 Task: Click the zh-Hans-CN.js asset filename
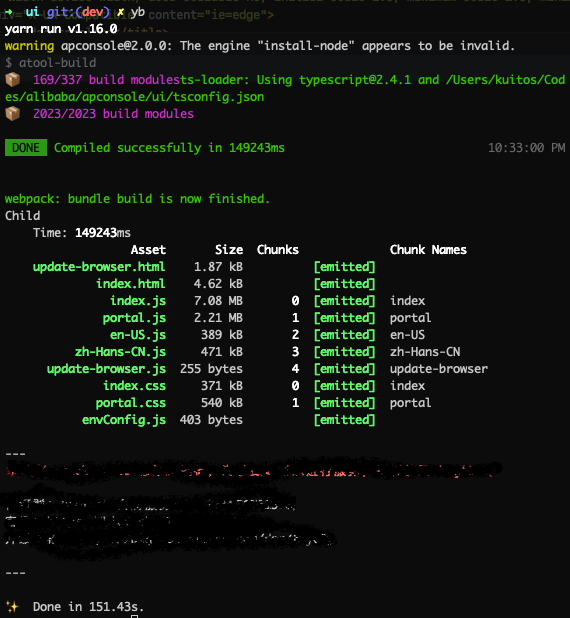[x=121, y=352]
